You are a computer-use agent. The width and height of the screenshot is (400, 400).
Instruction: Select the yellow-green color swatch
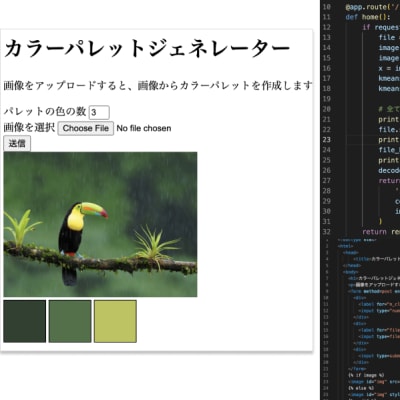tap(115, 321)
